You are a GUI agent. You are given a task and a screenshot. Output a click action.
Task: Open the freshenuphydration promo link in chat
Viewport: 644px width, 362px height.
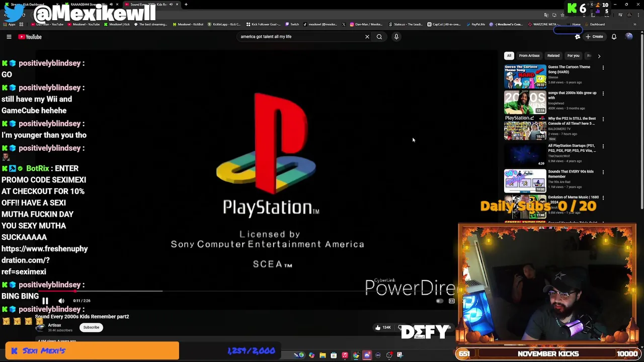tap(44, 260)
